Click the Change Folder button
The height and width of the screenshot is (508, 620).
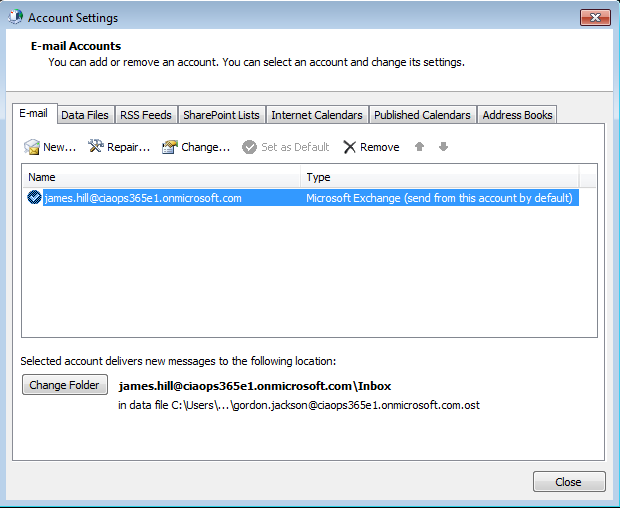click(x=65, y=385)
